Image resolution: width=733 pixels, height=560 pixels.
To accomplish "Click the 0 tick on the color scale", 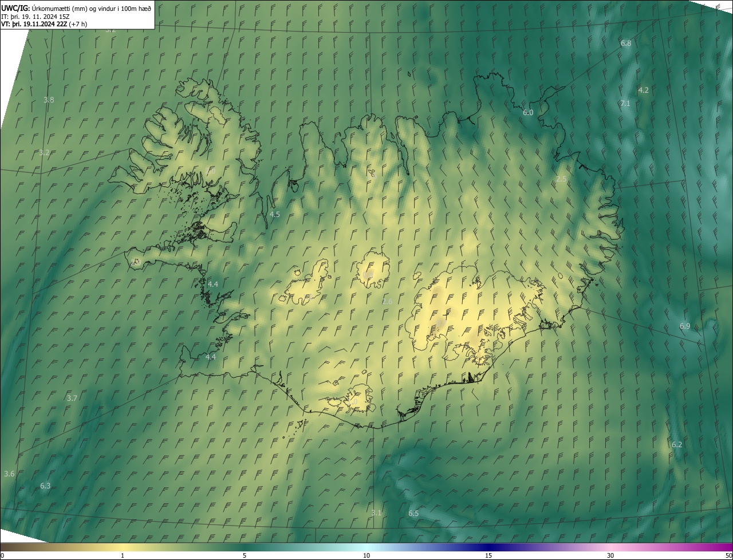I will pyautogui.click(x=2, y=555).
